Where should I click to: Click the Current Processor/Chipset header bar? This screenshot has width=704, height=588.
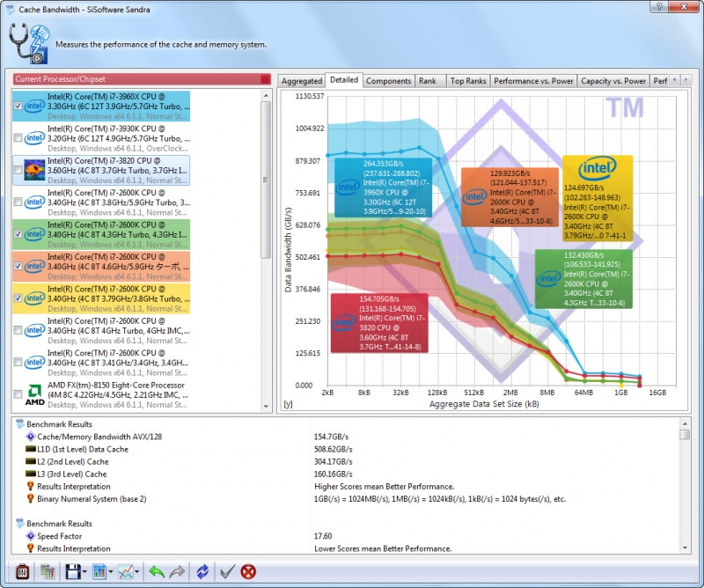142,79
